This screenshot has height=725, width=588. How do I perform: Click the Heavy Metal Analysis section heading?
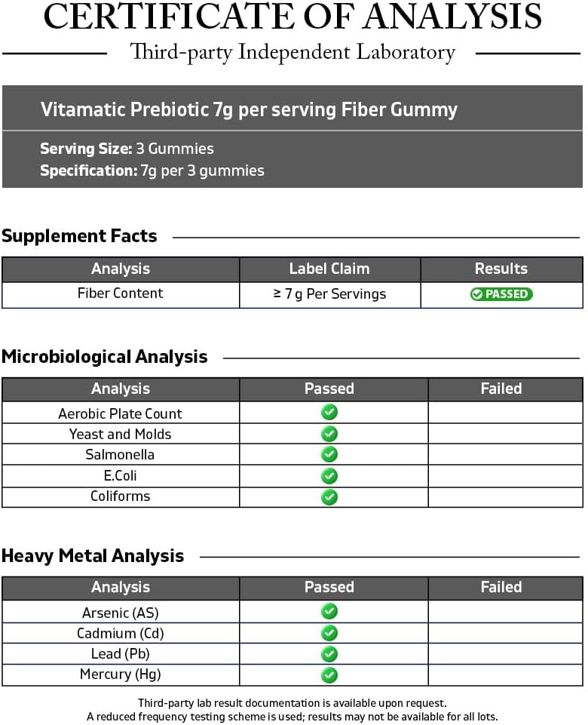pos(93,556)
